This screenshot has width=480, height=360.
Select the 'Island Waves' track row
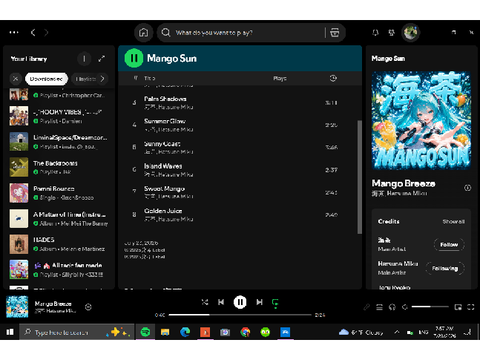(x=238, y=170)
